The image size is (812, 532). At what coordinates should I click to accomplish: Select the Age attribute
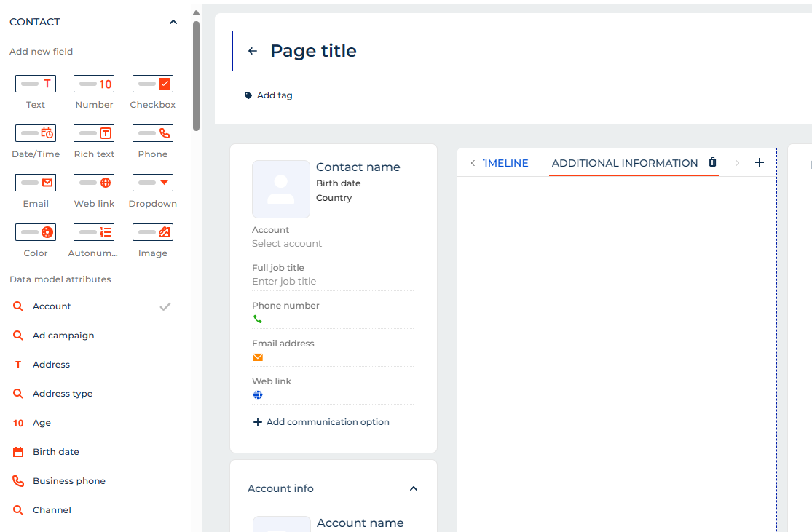coord(42,423)
